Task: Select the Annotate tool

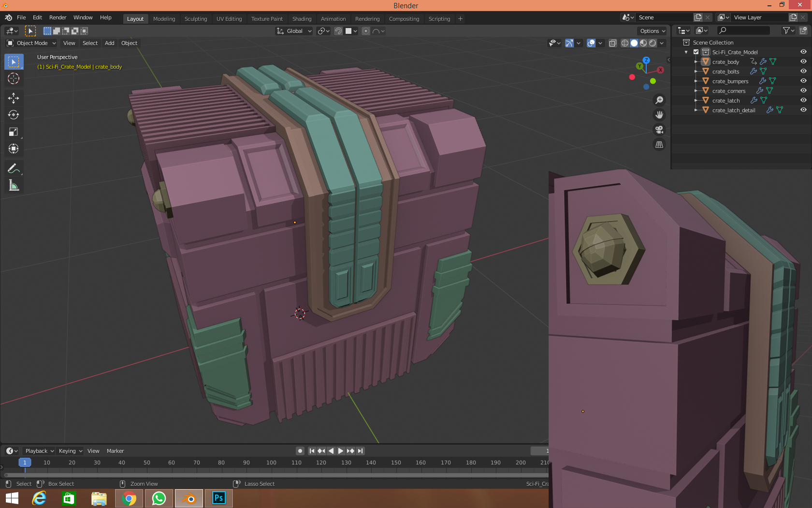Action: click(14, 168)
